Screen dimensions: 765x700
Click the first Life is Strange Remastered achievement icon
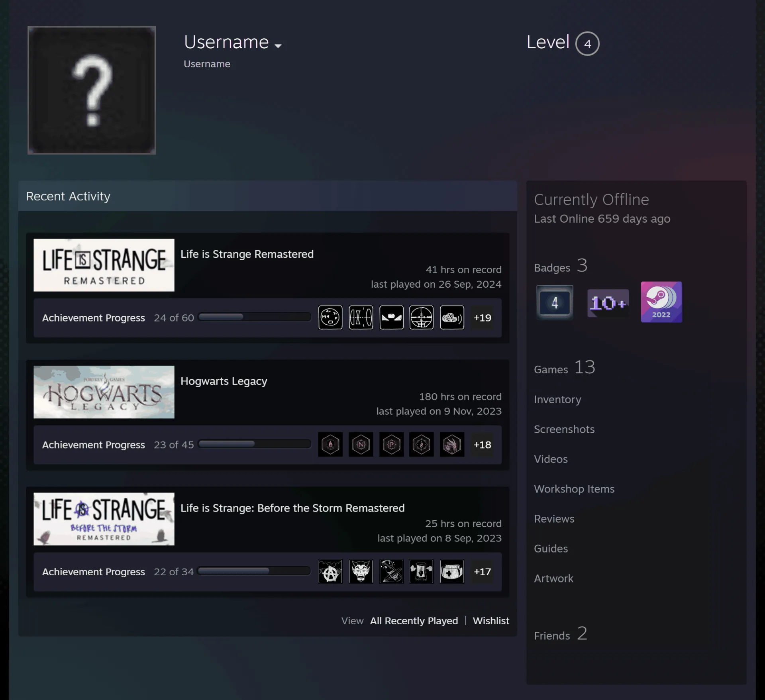click(x=330, y=318)
